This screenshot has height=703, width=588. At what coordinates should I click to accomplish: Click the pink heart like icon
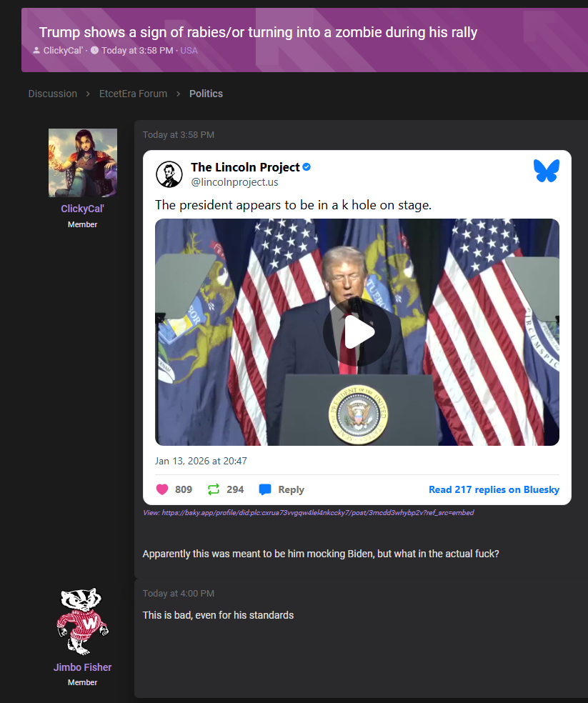tap(162, 489)
